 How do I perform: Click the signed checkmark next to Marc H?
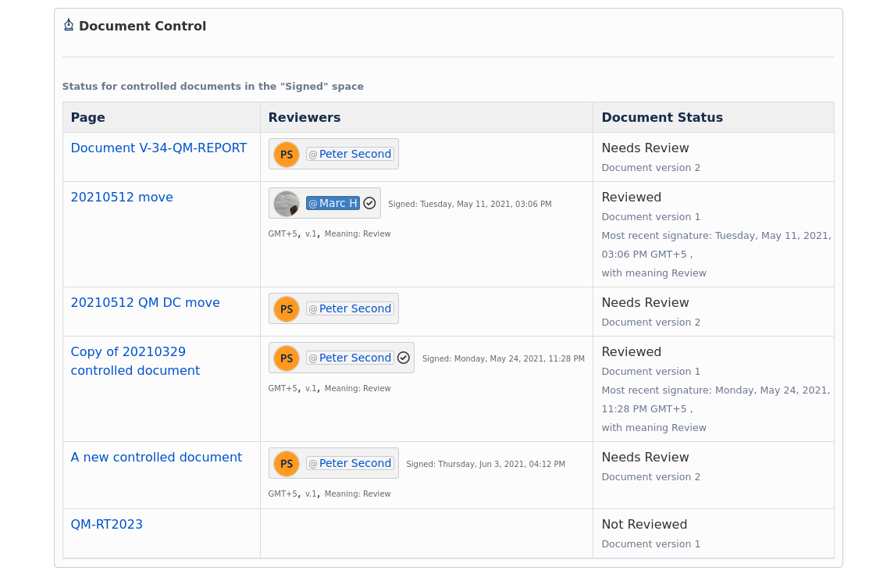pyautogui.click(x=368, y=202)
